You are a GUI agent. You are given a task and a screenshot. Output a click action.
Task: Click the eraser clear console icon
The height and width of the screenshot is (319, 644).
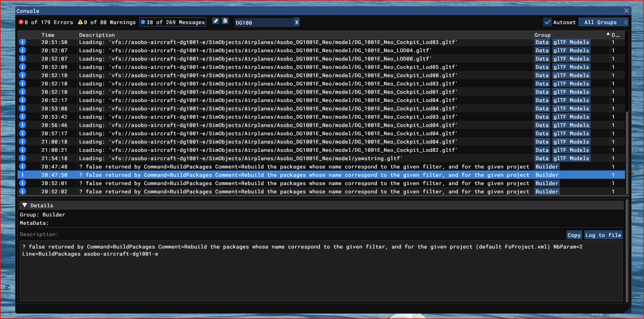216,21
